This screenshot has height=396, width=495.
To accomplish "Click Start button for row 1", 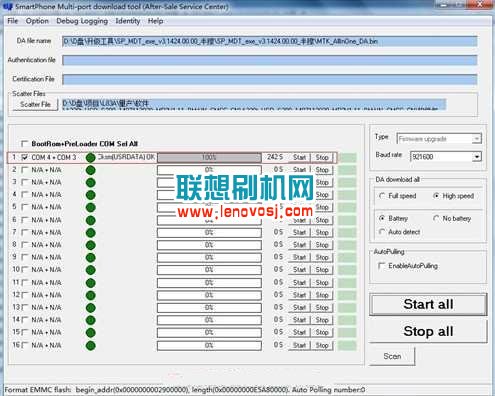I will pyautogui.click(x=299, y=157).
